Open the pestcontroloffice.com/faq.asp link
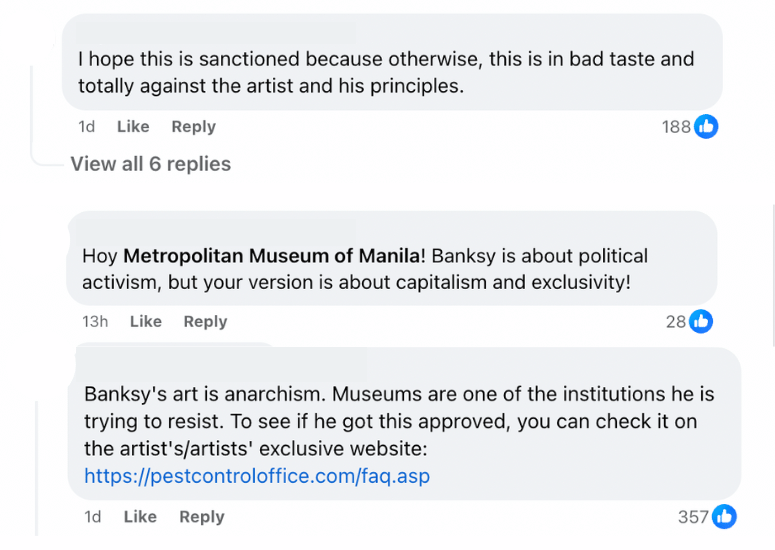Screen dimensions: 775x550 [x=257, y=476]
